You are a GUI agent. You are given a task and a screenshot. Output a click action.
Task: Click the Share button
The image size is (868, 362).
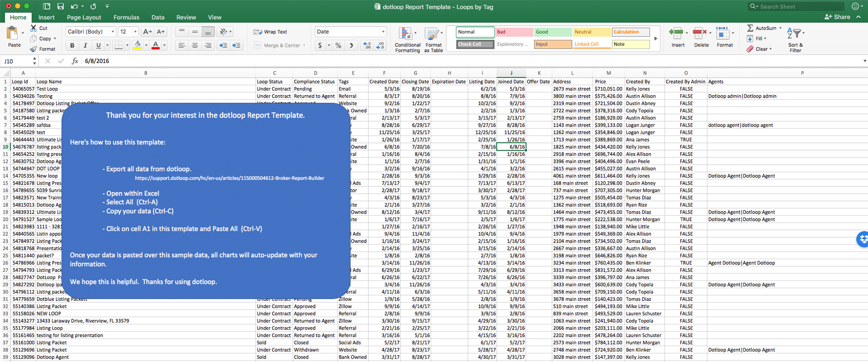point(837,17)
